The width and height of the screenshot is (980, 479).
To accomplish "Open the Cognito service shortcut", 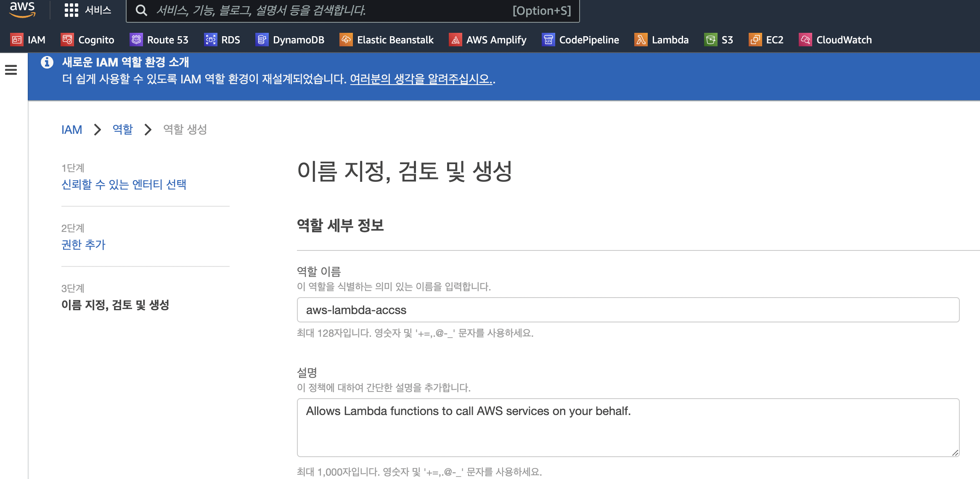I will coord(87,40).
